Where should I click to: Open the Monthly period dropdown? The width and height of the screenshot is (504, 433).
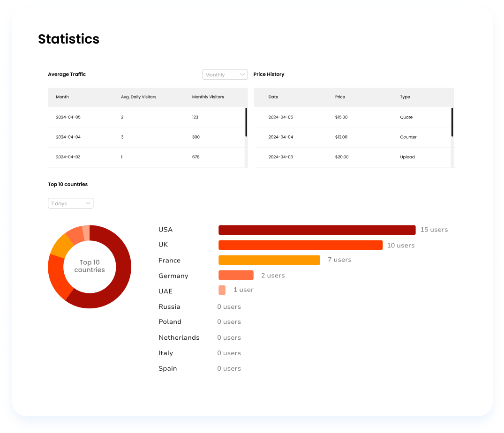click(x=225, y=74)
